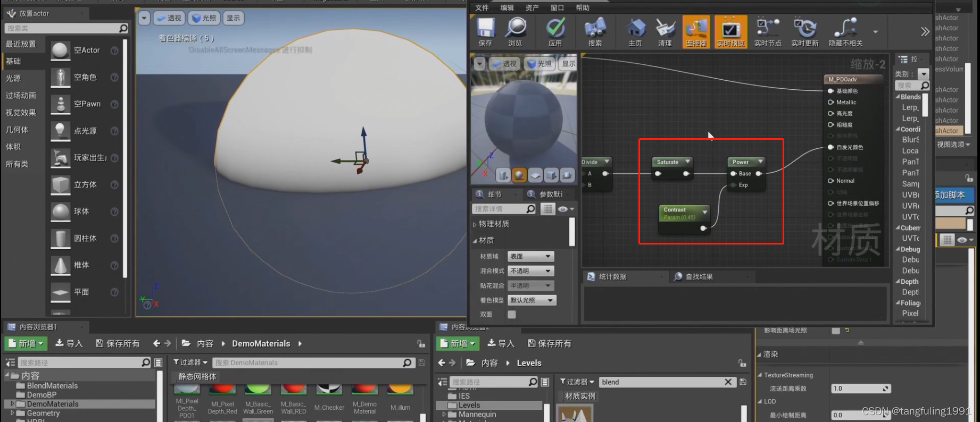The width and height of the screenshot is (980, 422).
Task: Click the details search field 搜索详情
Action: [x=504, y=209]
